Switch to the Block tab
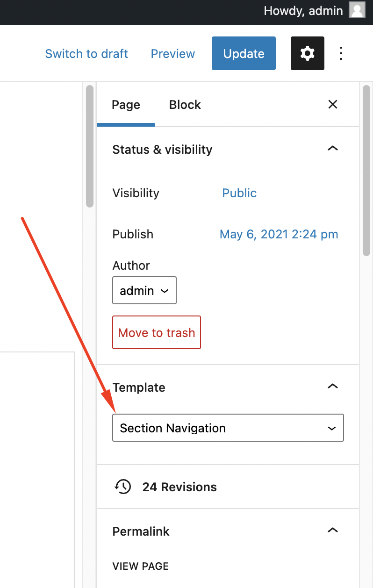The height and width of the screenshot is (588, 373). [x=185, y=105]
